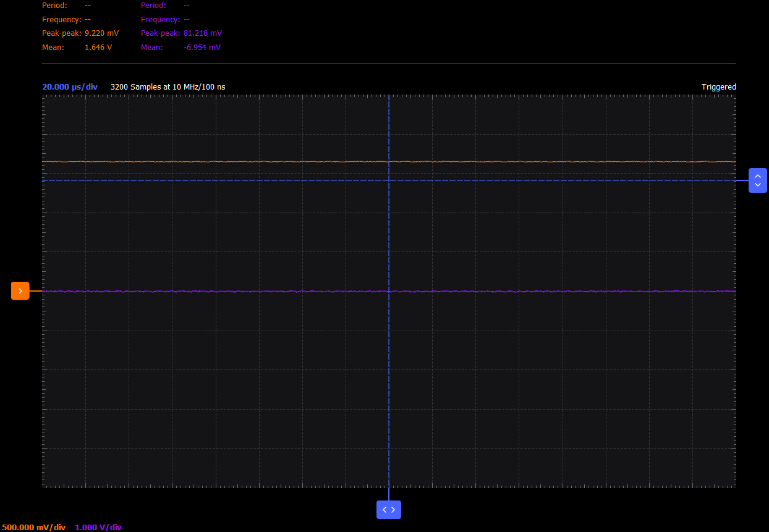Viewport: 769px width, 532px height.
Task: Select the purple 1.000 V/div scale
Action: pos(98,527)
